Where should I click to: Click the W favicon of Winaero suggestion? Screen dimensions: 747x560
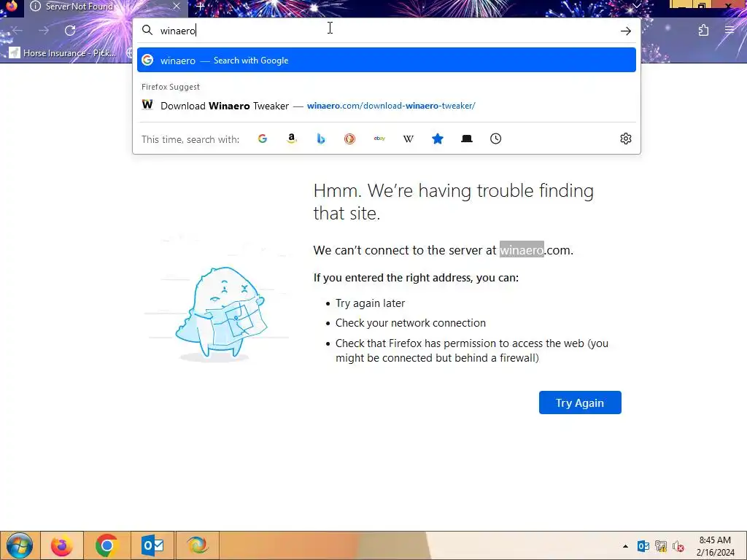click(x=147, y=105)
